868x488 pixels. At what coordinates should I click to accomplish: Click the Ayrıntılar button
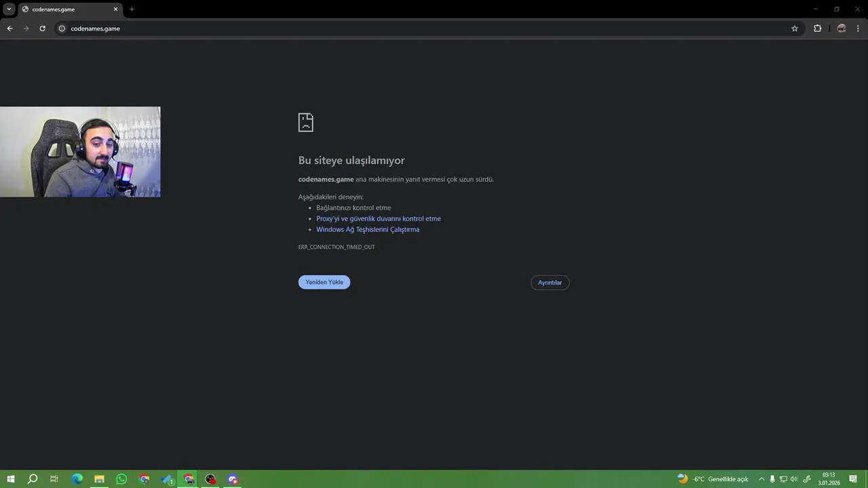pos(550,283)
